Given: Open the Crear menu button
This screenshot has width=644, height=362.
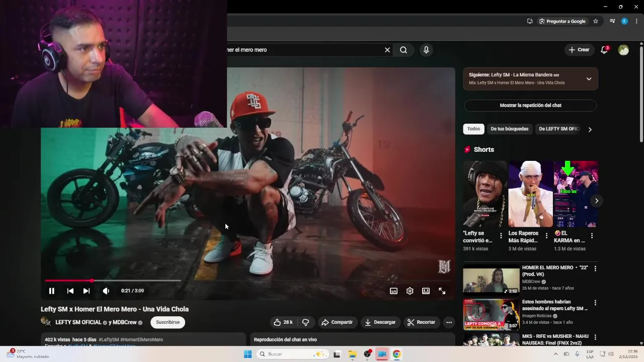Looking at the screenshot, I should (x=579, y=50).
